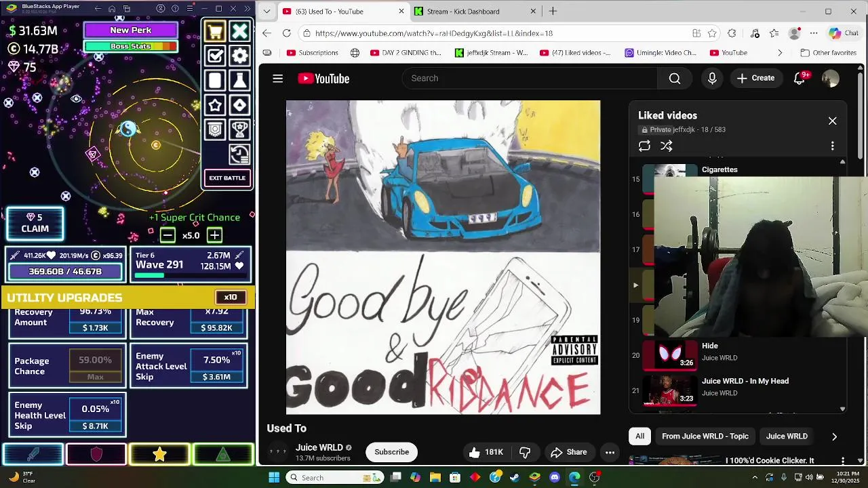Close the game menu with green X

pyautogui.click(x=239, y=31)
